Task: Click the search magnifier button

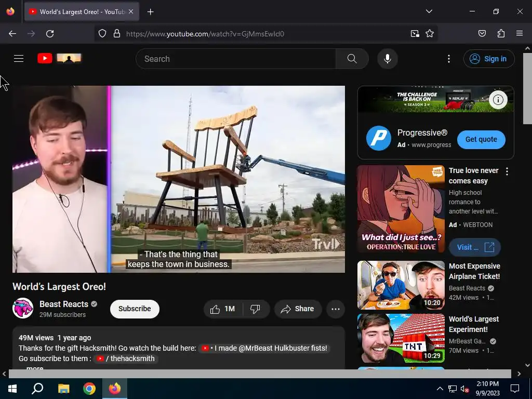Action: (x=352, y=59)
